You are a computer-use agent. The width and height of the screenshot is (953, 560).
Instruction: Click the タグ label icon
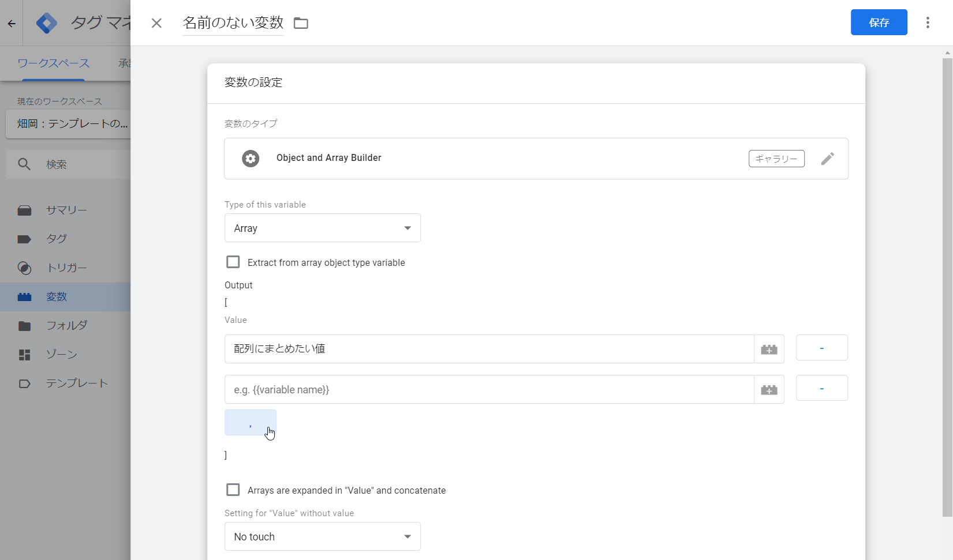(x=24, y=239)
